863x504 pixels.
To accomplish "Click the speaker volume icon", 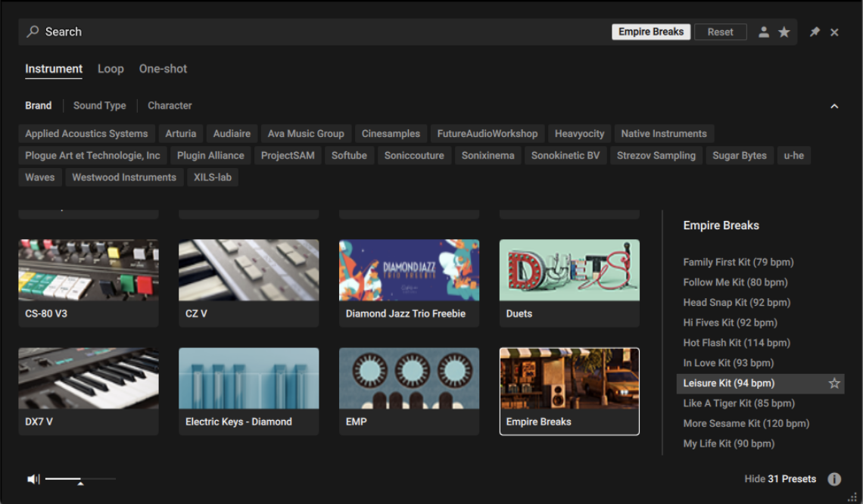I will coord(33,479).
